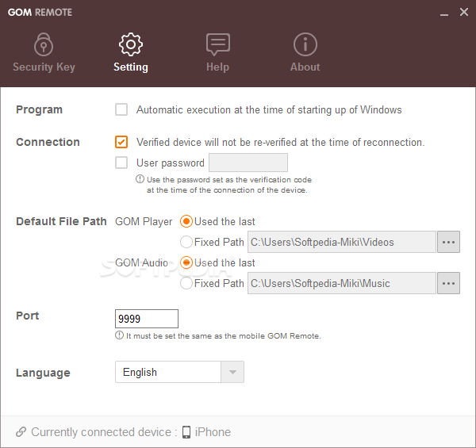Click the link icon in status bar
Screen dimensions: 476x448
pos(21,431)
